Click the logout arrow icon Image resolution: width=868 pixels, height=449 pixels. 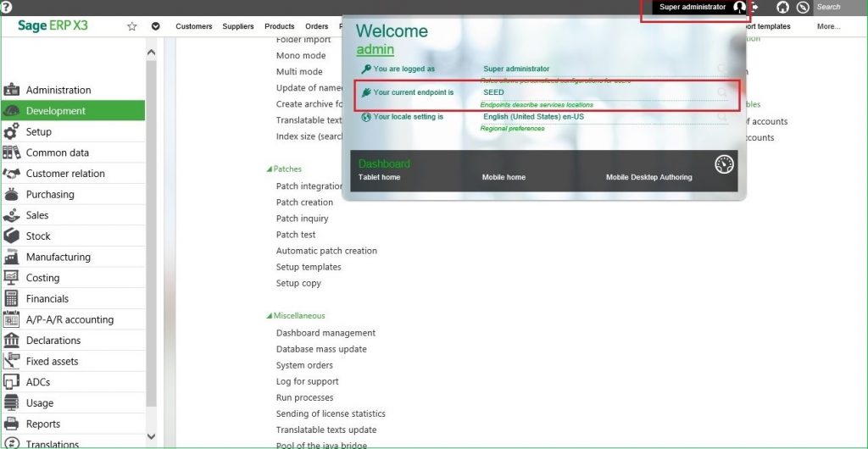[x=754, y=7]
